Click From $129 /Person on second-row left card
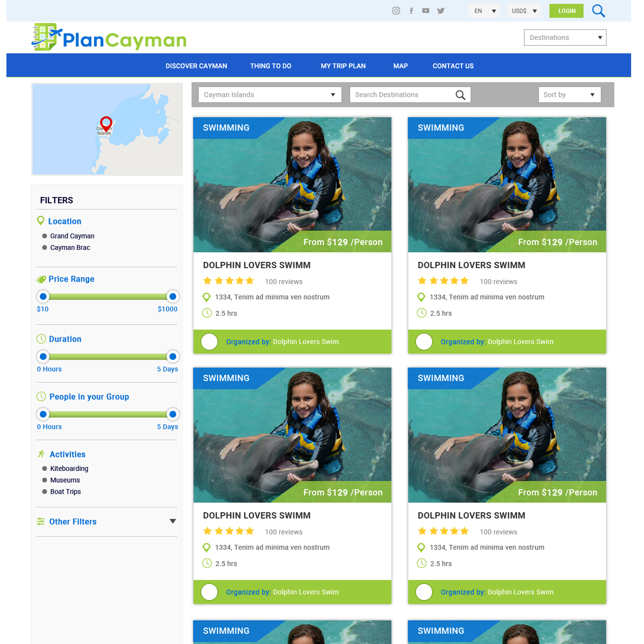Image resolution: width=644 pixels, height=644 pixels. click(343, 492)
